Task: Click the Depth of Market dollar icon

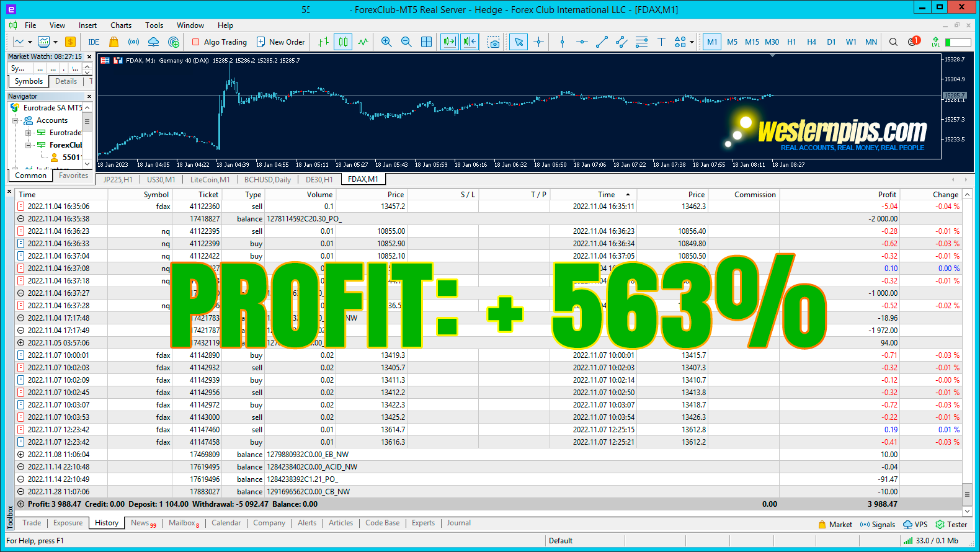Action: coord(70,42)
